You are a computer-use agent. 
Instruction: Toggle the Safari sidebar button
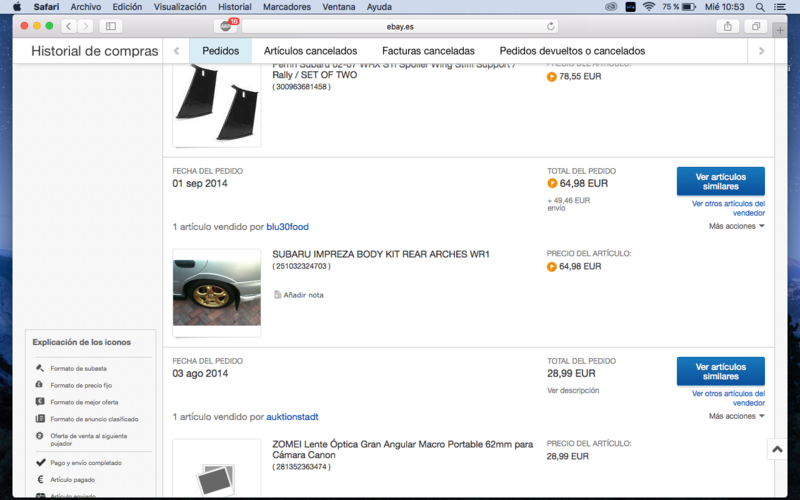click(110, 26)
